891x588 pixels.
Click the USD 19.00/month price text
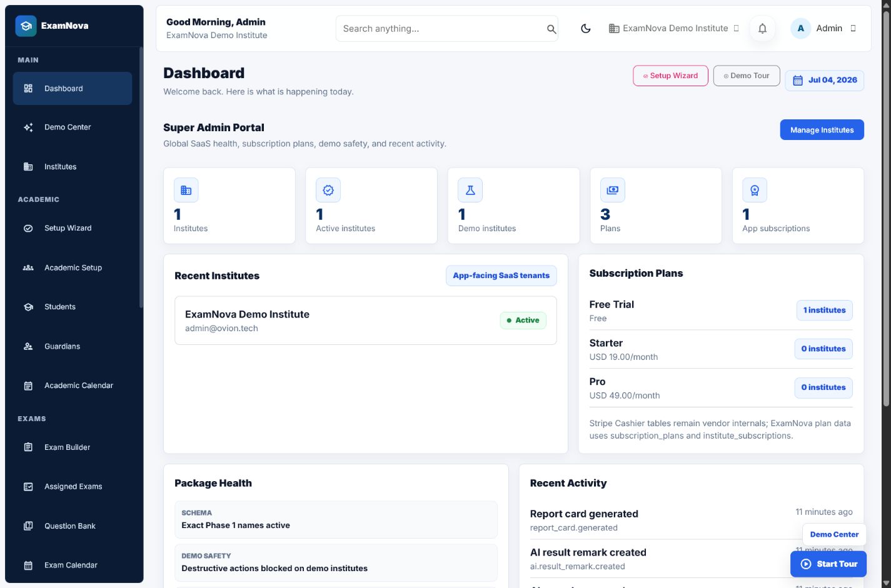pyautogui.click(x=623, y=357)
